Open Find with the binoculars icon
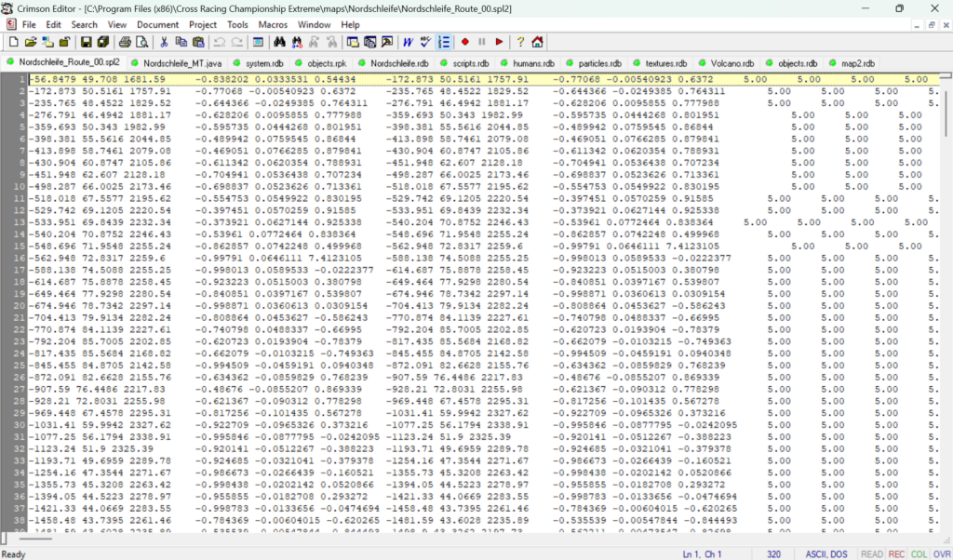 click(279, 42)
